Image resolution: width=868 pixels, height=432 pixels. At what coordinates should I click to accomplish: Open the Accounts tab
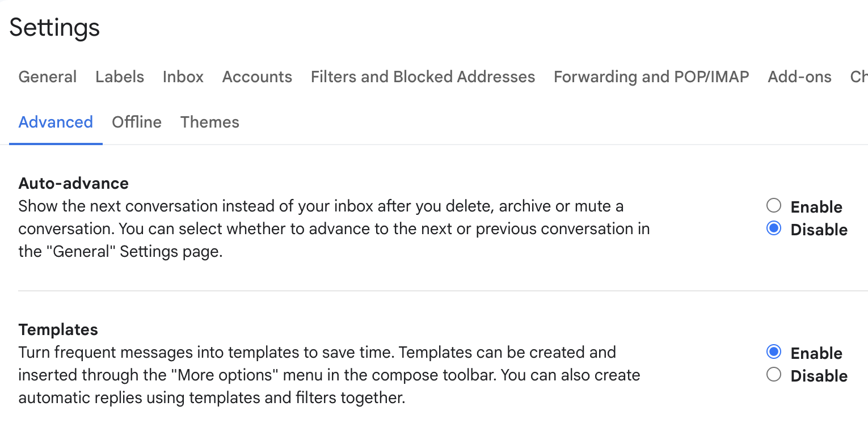(257, 77)
